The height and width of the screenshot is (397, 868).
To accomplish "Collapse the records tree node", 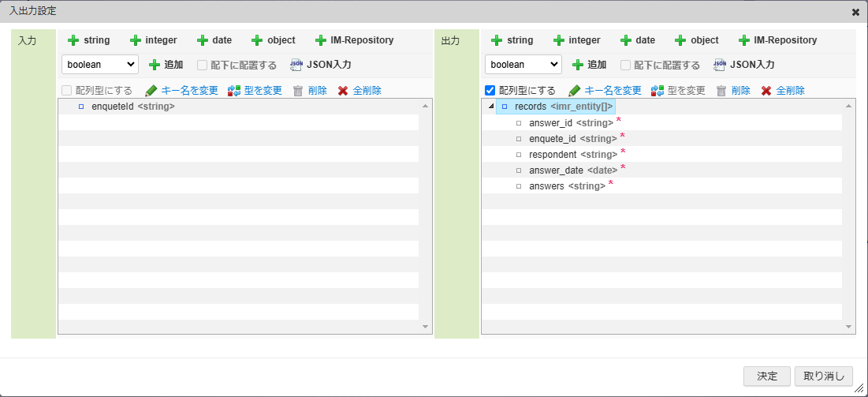I will point(492,107).
